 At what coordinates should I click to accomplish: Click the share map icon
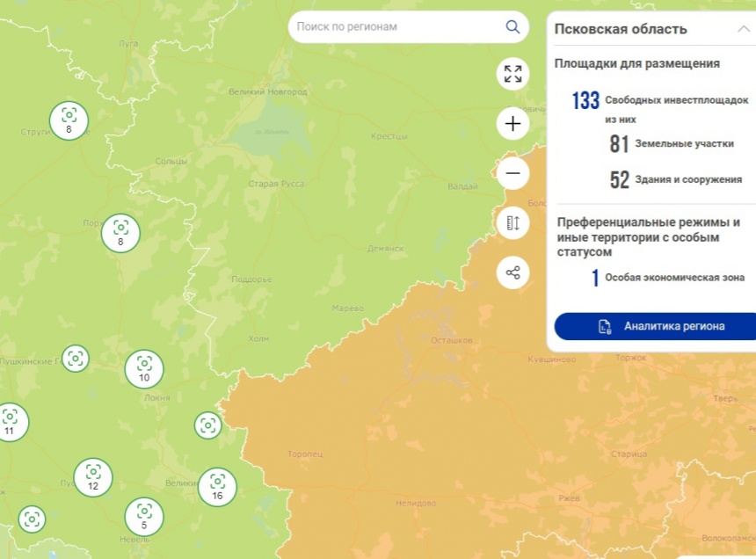click(x=513, y=272)
